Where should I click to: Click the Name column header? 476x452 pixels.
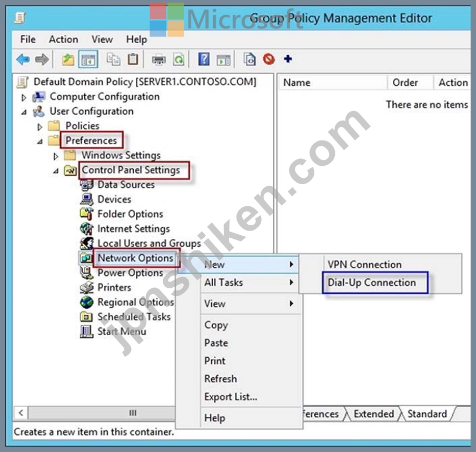(332, 83)
